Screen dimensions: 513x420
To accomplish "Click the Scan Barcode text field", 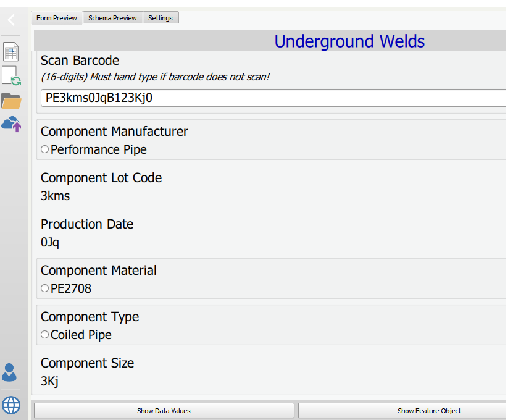I will click(273, 98).
